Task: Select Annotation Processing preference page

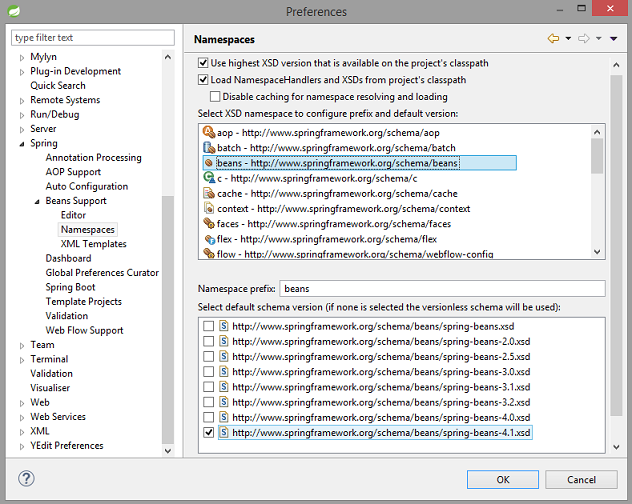Action: point(94,157)
